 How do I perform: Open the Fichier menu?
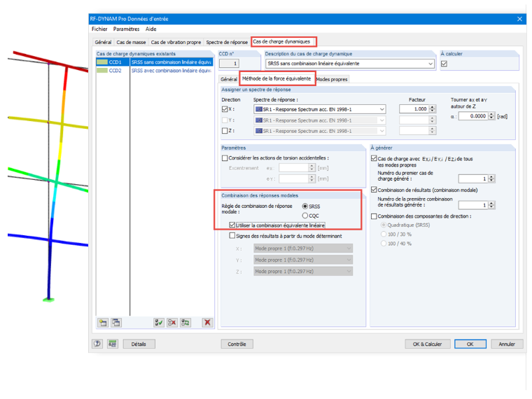pyautogui.click(x=99, y=29)
